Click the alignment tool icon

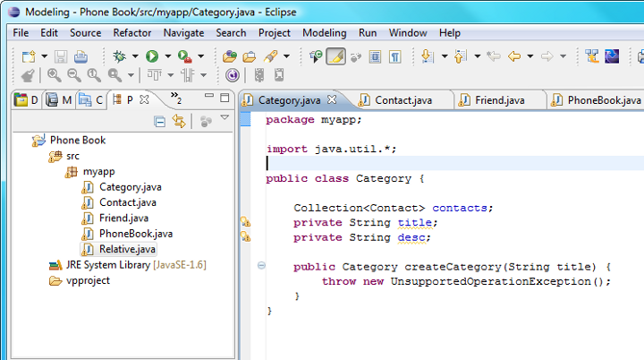click(155, 75)
